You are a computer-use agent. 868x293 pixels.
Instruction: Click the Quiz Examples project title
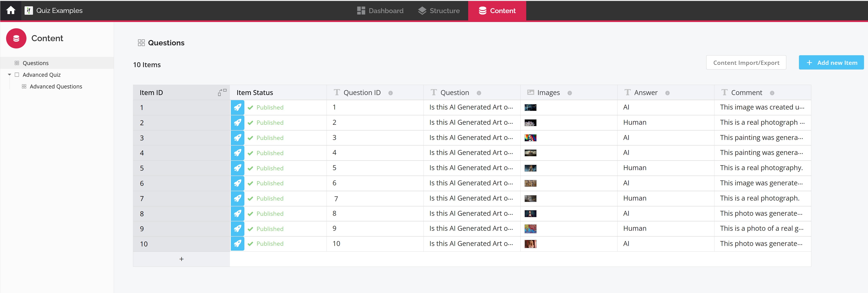[59, 11]
